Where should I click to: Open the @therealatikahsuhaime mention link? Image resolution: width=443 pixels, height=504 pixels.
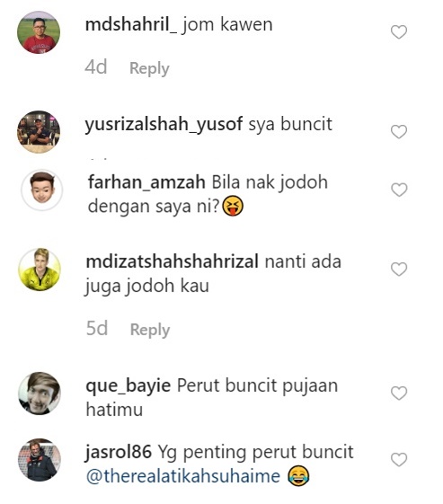click(x=183, y=476)
